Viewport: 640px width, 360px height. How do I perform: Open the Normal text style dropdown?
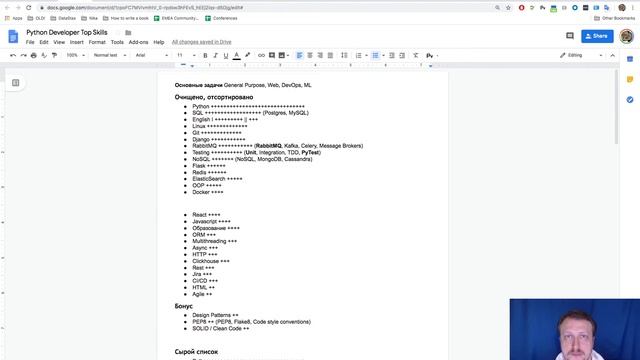coord(109,55)
